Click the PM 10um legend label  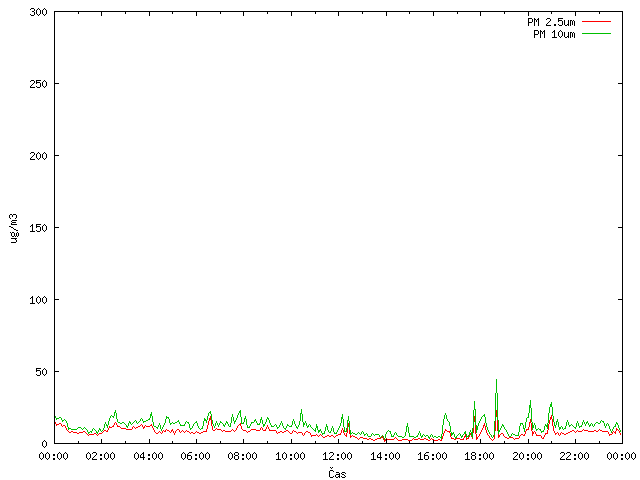pos(554,34)
